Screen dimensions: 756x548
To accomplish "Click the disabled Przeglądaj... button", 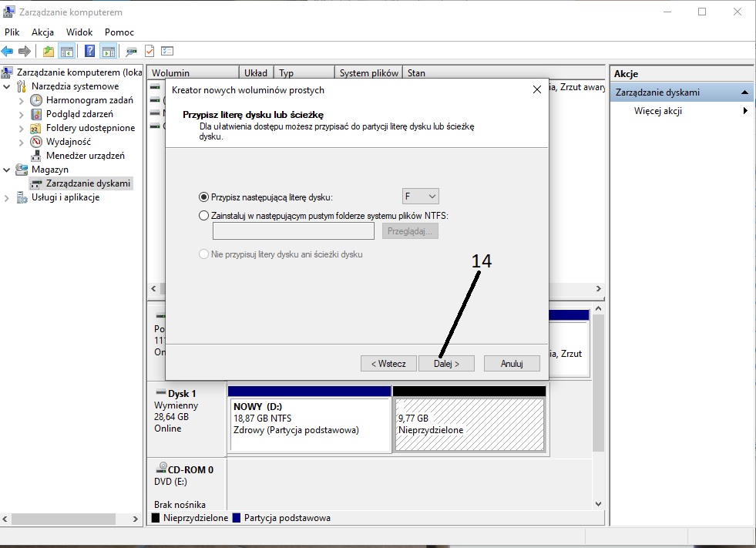I will tap(410, 231).
